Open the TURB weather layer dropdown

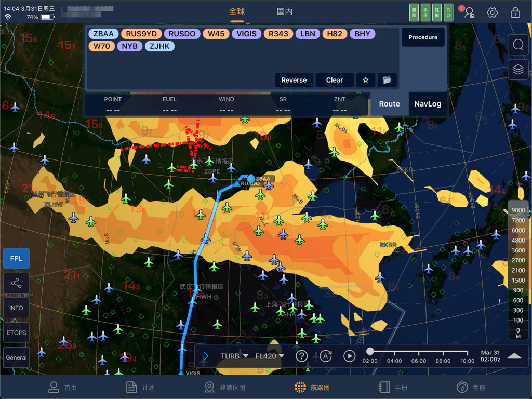(x=231, y=356)
